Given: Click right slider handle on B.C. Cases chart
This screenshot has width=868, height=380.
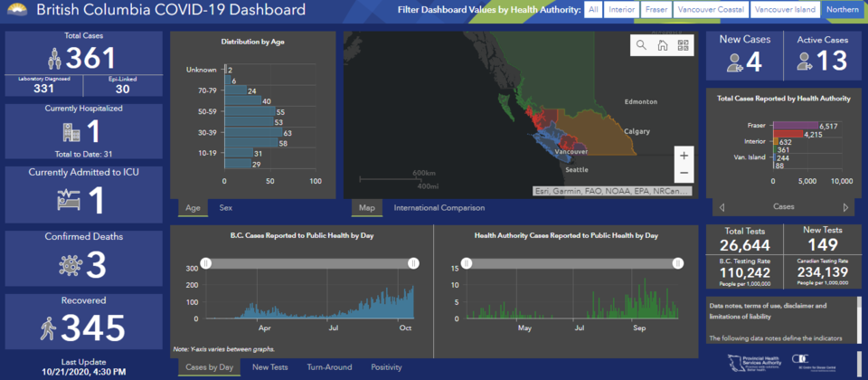Looking at the screenshot, I should (413, 263).
